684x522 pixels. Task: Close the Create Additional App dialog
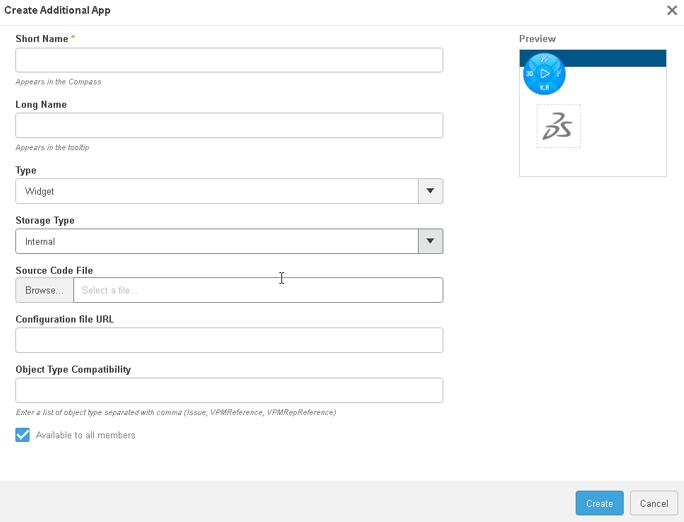tap(672, 10)
